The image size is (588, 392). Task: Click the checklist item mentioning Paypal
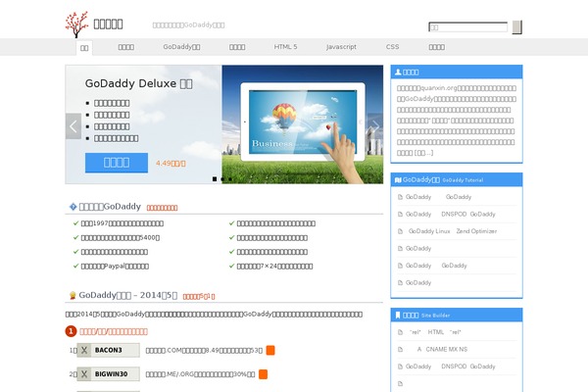[115, 267]
